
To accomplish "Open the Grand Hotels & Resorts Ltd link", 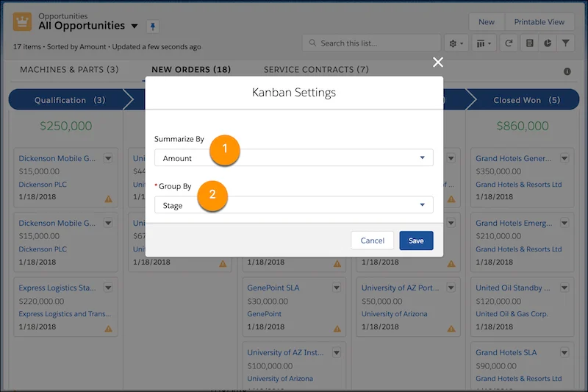I will 518,185.
